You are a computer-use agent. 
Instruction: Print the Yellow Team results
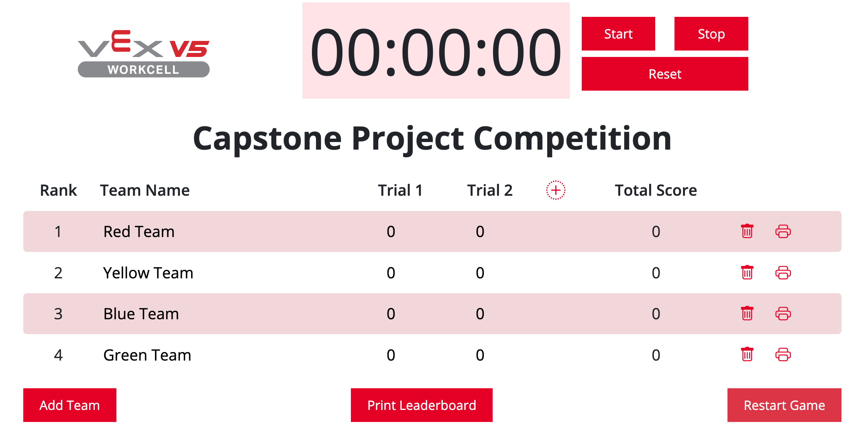coord(783,272)
